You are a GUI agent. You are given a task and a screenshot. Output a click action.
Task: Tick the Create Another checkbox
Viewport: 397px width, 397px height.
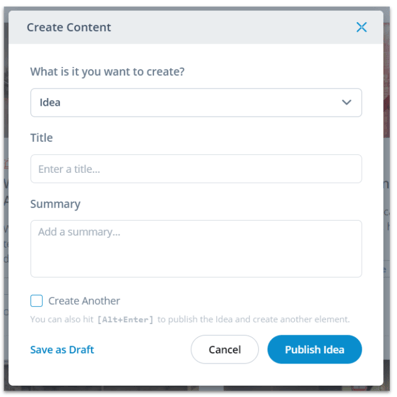pos(37,301)
